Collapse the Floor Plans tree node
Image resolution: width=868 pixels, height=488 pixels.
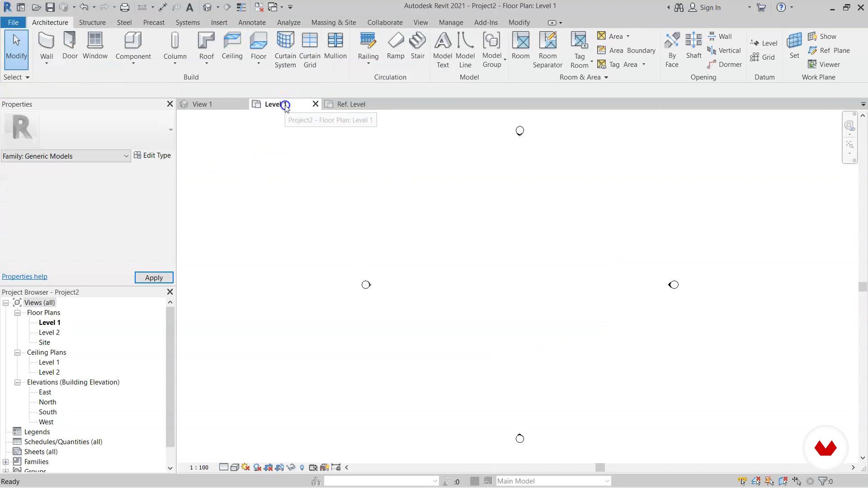(x=17, y=313)
